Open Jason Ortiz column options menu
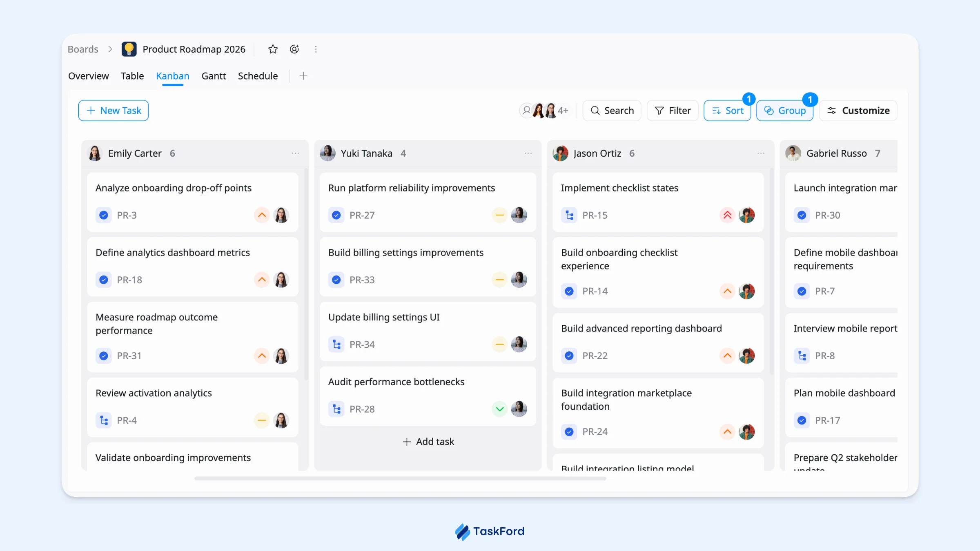This screenshot has width=980, height=551. pyautogui.click(x=761, y=153)
